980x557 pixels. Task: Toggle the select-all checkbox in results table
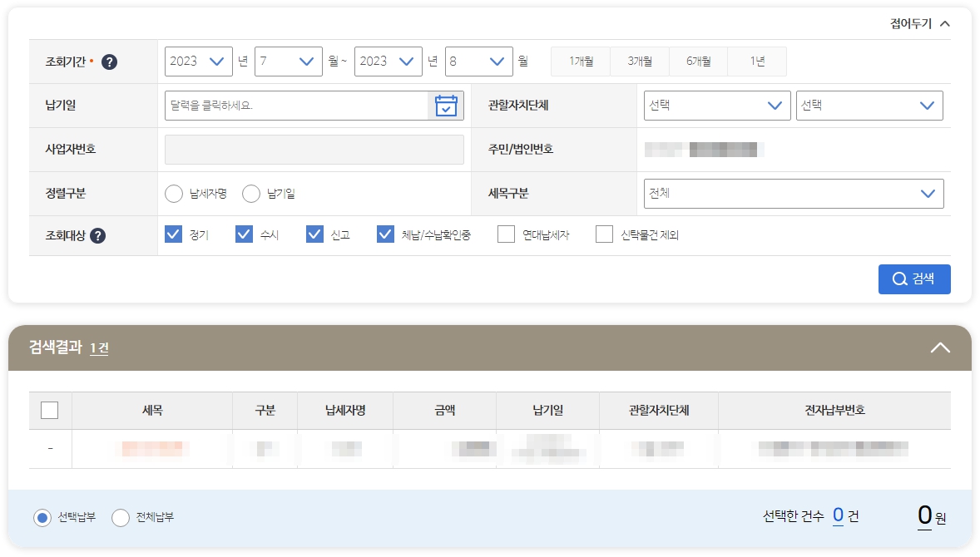pyautogui.click(x=50, y=410)
